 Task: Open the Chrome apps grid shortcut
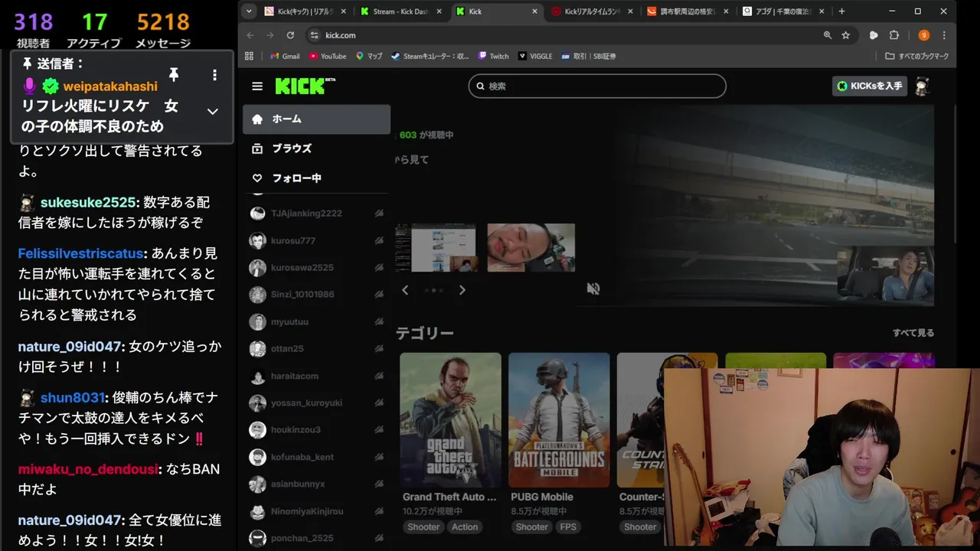coord(249,56)
